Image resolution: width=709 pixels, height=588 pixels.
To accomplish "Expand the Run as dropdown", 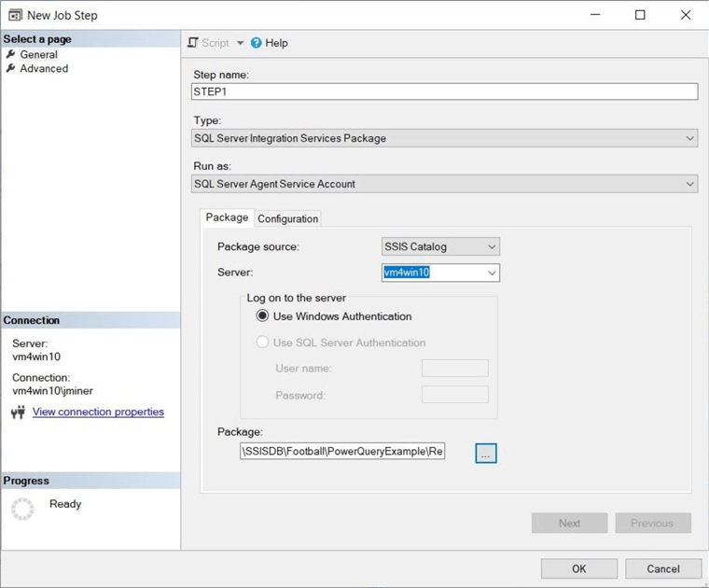I will click(x=690, y=184).
